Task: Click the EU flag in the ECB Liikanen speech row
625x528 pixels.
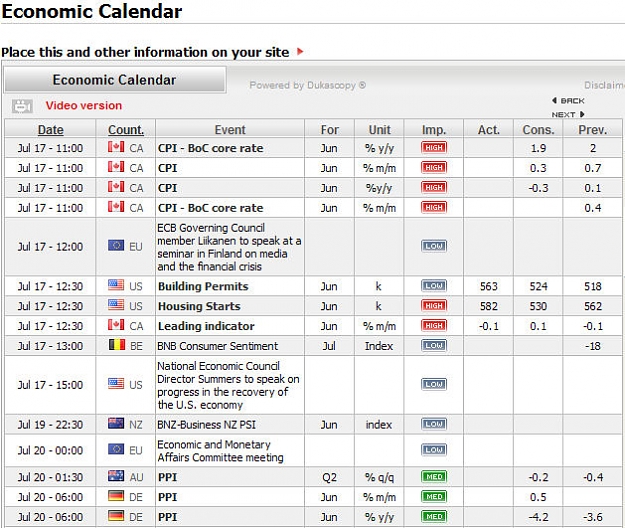Action: (x=116, y=245)
